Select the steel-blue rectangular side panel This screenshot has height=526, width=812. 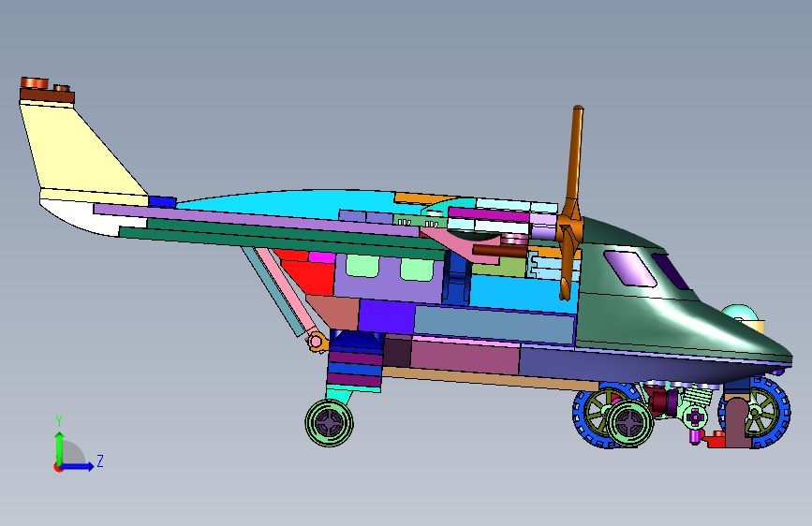494,325
